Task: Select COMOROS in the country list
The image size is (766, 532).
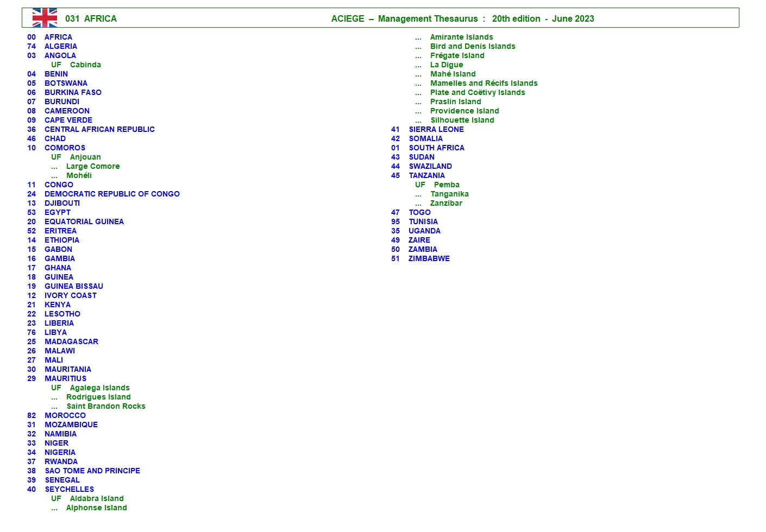Action: 65,148
